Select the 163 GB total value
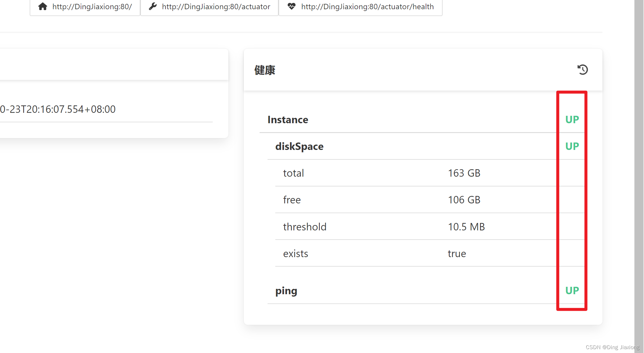Screen dimensions: 644x353 [x=464, y=173]
